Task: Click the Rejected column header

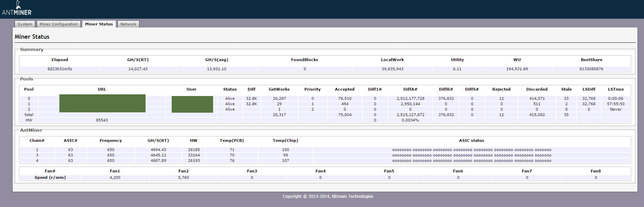Action: tap(501, 89)
